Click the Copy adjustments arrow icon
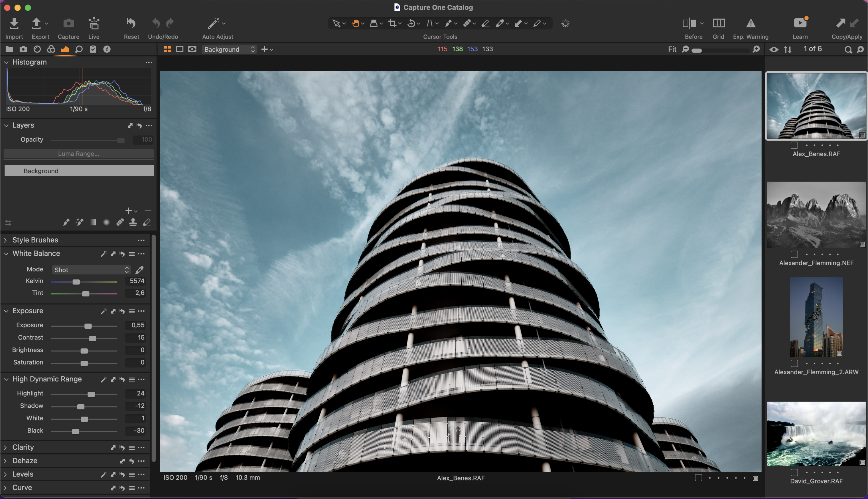Viewport: 868px width, 499px height. (841, 23)
